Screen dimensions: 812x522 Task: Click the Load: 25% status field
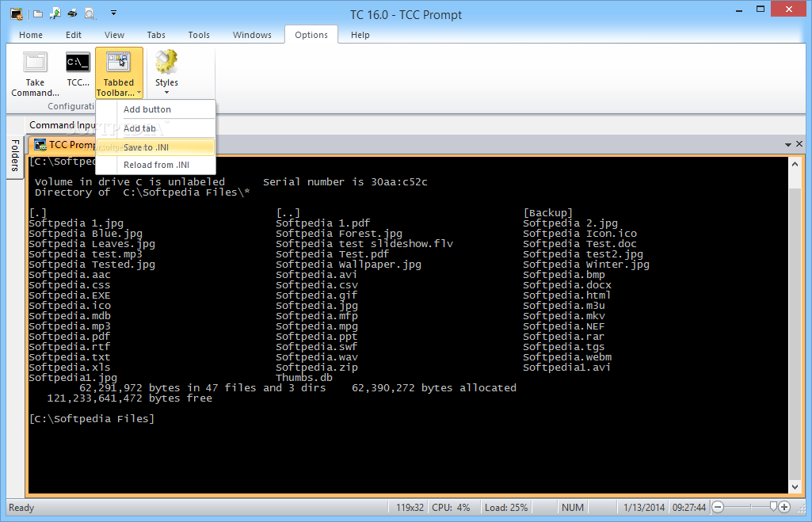click(x=506, y=508)
